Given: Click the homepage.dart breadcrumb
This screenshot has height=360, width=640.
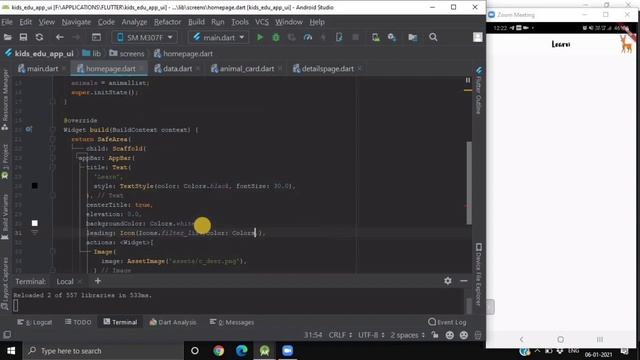Looking at the screenshot, I should pyautogui.click(x=183, y=53).
